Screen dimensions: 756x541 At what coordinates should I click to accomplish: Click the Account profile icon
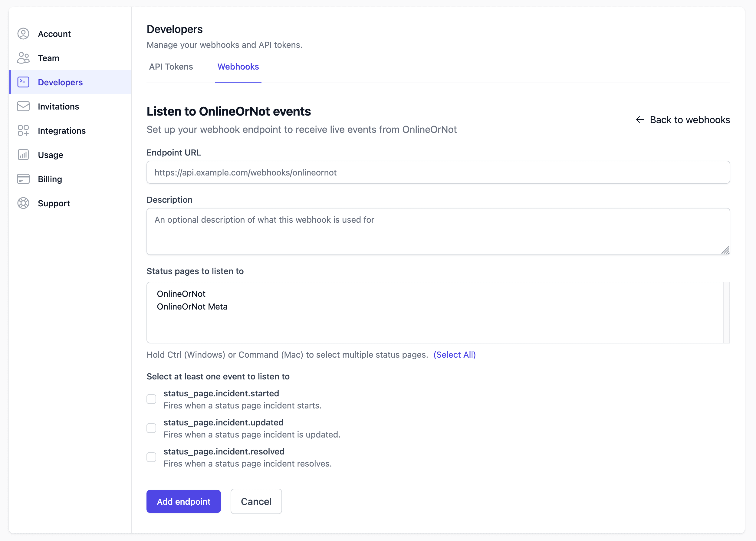pos(23,34)
